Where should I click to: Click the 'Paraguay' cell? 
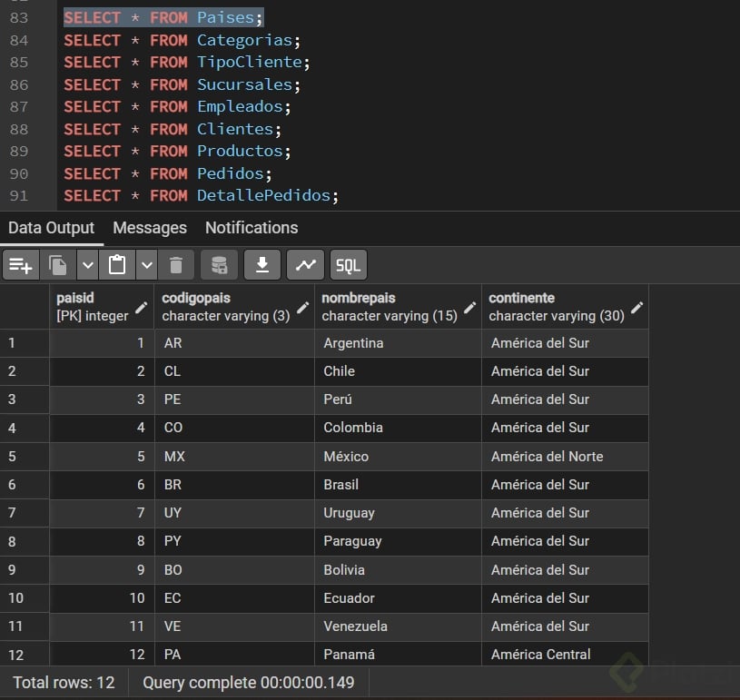pos(399,541)
